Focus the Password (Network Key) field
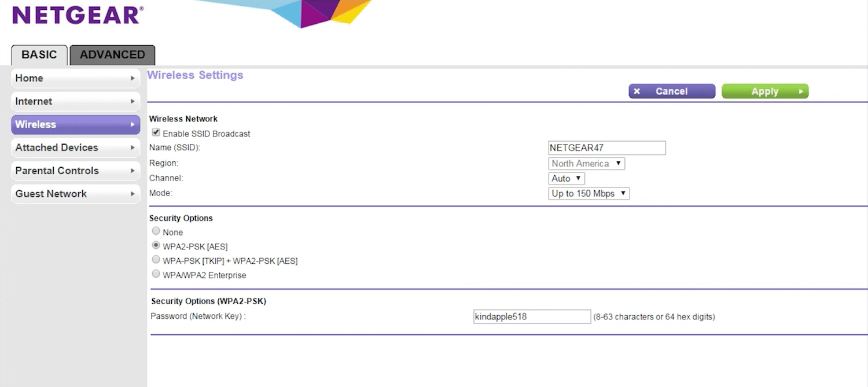868x387 pixels. (531, 316)
